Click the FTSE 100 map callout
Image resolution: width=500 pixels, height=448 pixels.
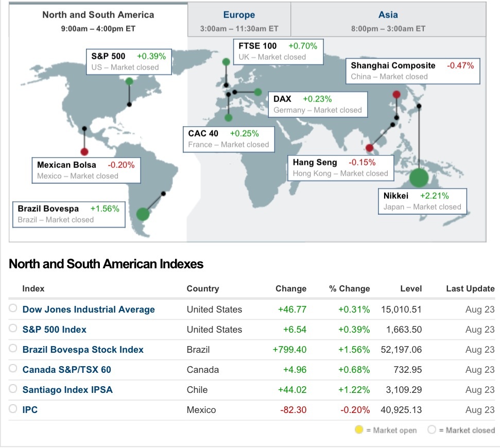[278, 51]
